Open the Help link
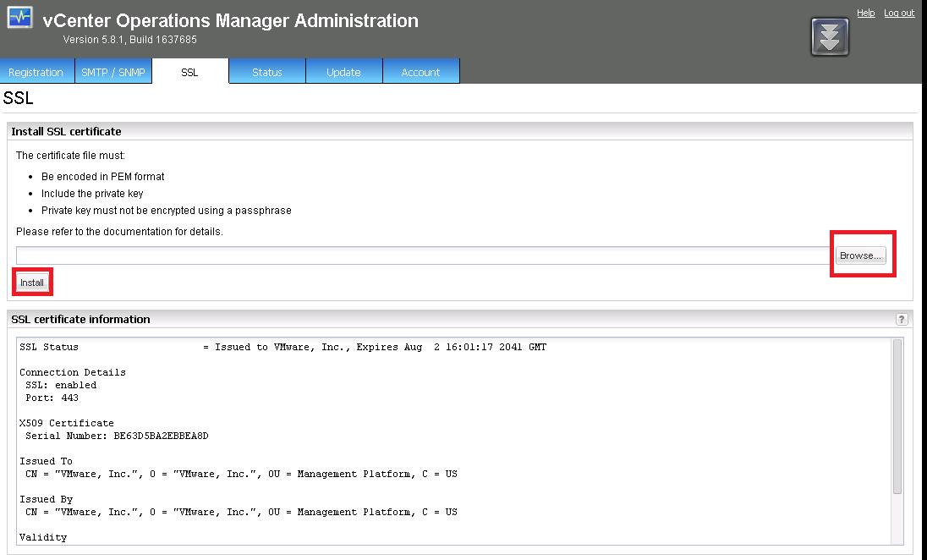This screenshot has height=560, width=927. click(865, 13)
